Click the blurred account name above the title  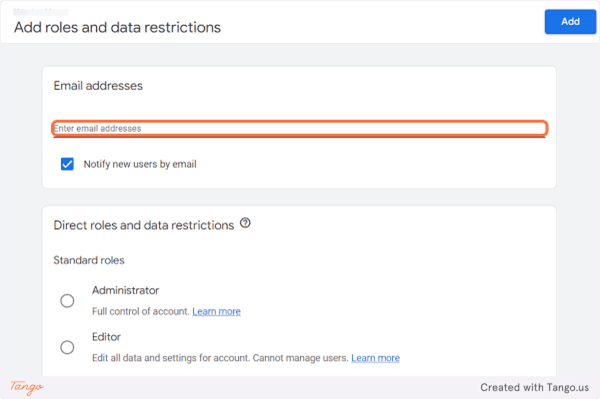pyautogui.click(x=41, y=12)
